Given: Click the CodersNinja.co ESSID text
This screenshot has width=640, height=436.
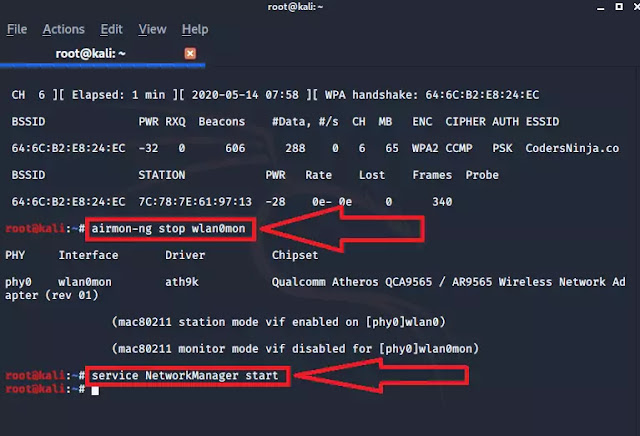Looking at the screenshot, I should [572, 148].
